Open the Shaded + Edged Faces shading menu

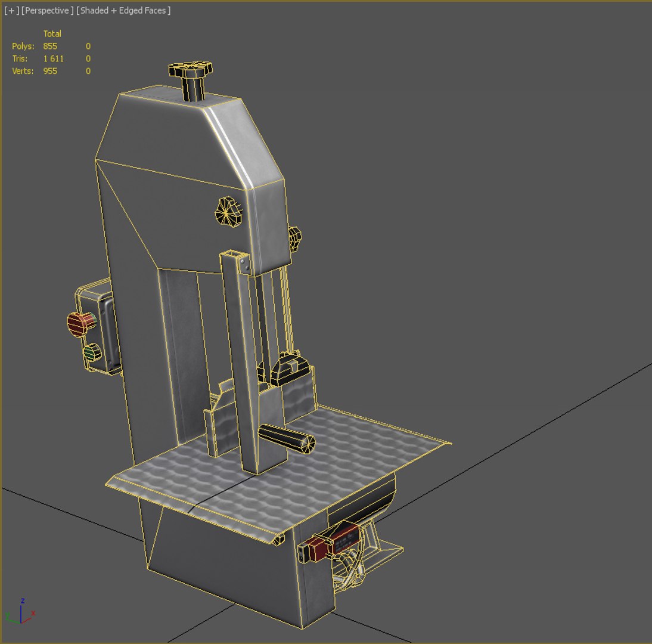tap(123, 10)
